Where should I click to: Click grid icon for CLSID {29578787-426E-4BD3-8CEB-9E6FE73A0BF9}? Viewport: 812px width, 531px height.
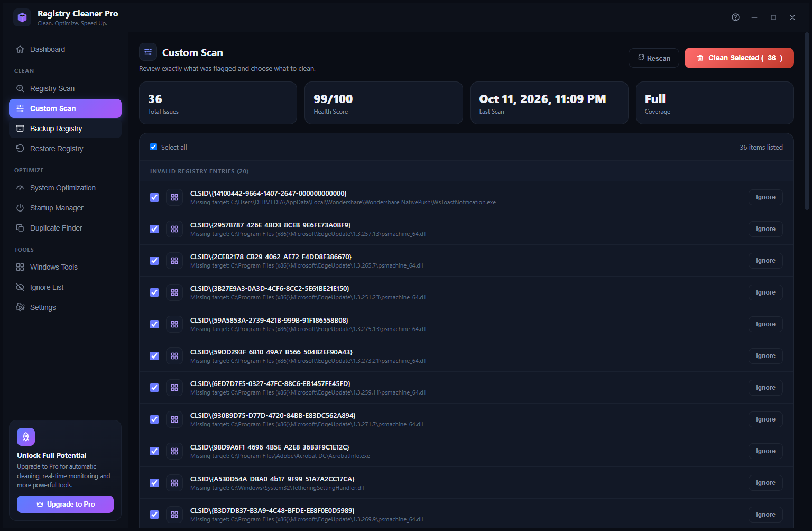click(x=174, y=229)
